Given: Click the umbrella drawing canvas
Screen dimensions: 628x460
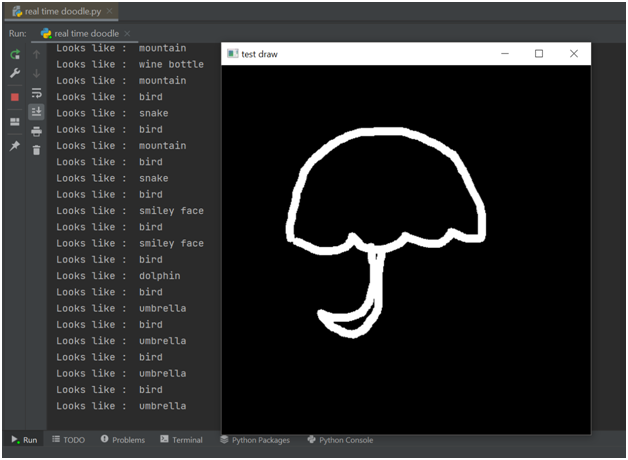Looking at the screenshot, I should [406, 249].
